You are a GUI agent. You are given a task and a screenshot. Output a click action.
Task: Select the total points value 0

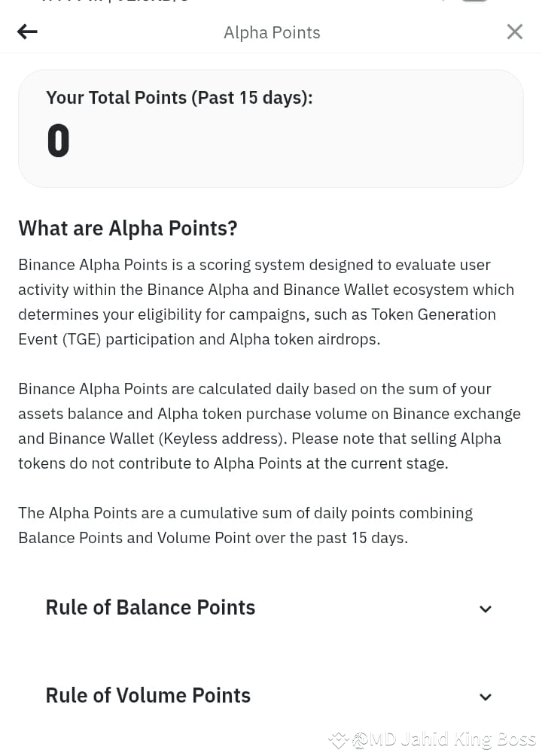tap(59, 141)
